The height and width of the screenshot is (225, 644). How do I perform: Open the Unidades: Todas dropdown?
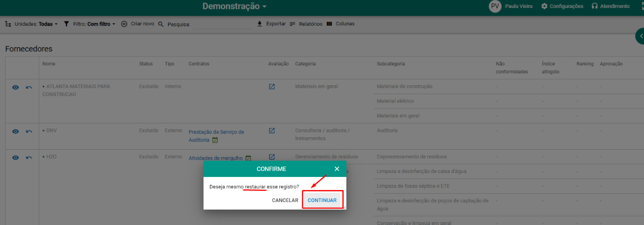(36, 24)
